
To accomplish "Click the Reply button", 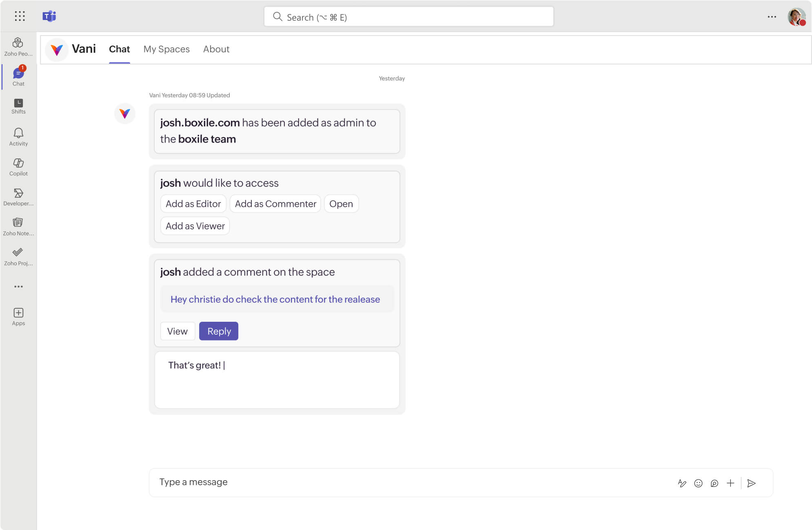I will coord(219,331).
